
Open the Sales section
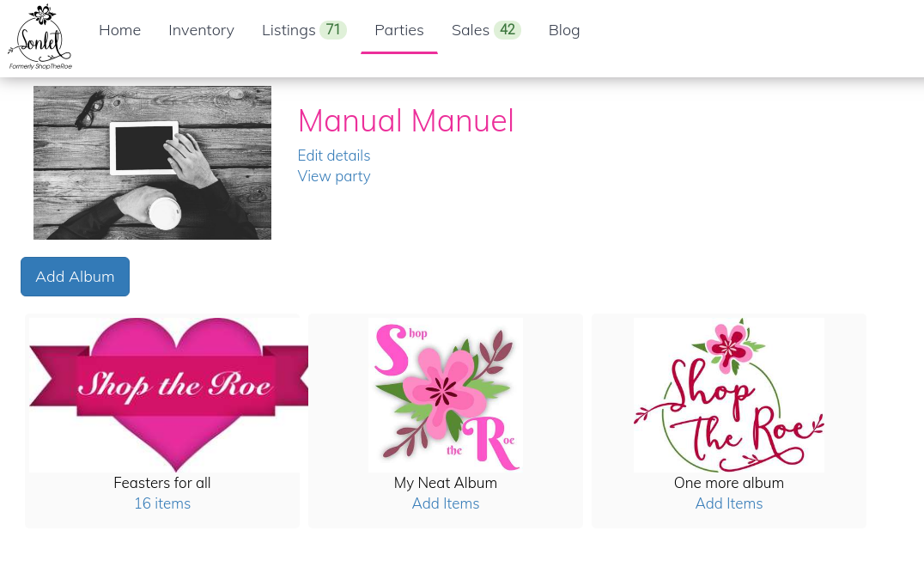[x=471, y=30]
